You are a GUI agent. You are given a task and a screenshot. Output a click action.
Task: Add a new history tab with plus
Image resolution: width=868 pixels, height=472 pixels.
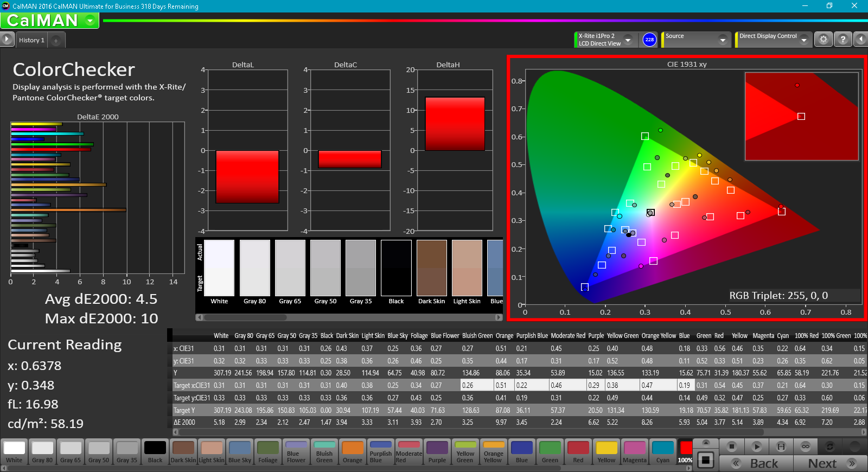tap(56, 40)
